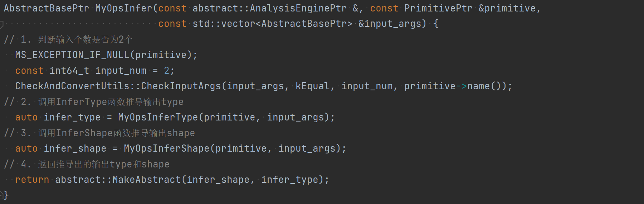Click the MyOpsInferType function call
This screenshot has width=644, height=204.
pyautogui.click(x=158, y=117)
